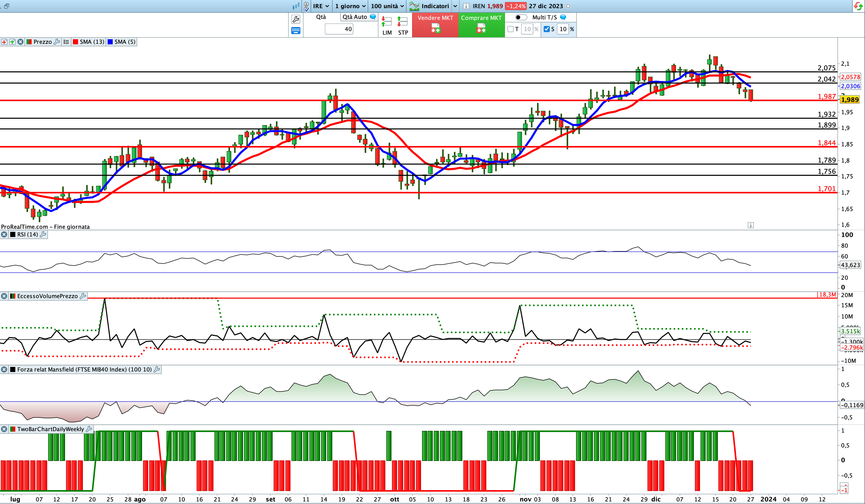865x504 pixels.
Task: Click the red SMA (13) color swatch
Action: click(75, 42)
